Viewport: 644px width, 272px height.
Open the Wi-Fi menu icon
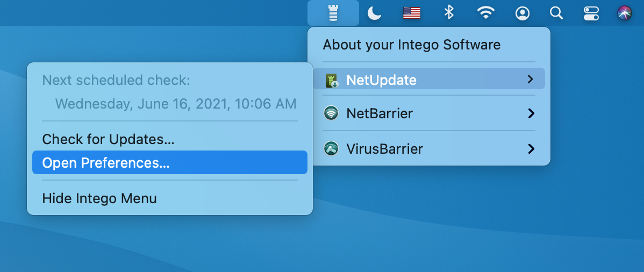[485, 13]
